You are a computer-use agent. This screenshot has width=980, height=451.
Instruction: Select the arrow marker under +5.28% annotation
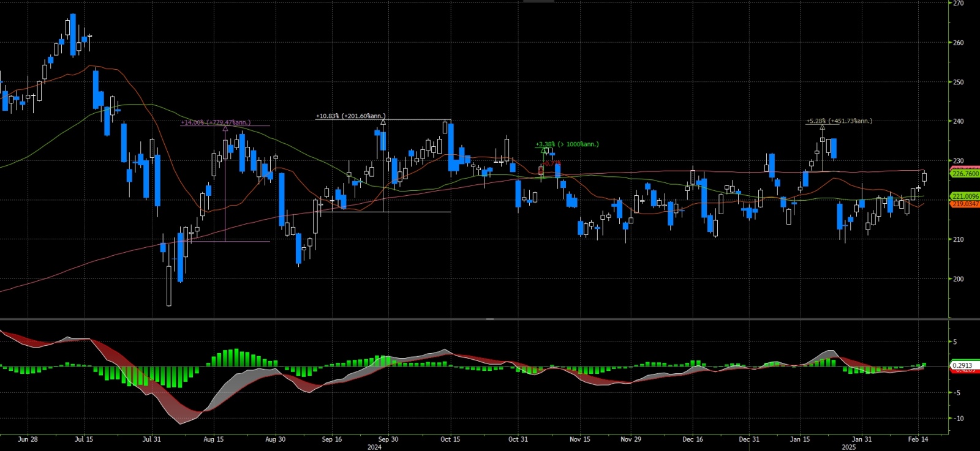click(822, 127)
